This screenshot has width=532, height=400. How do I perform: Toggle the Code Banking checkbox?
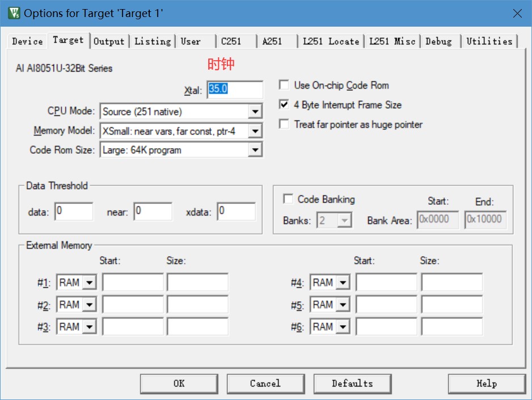(x=288, y=199)
